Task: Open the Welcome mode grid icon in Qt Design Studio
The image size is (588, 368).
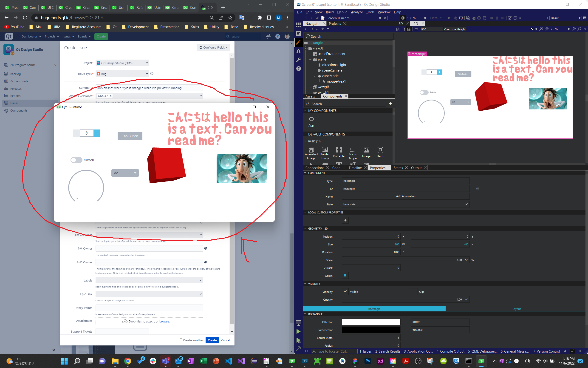Action: (298, 24)
